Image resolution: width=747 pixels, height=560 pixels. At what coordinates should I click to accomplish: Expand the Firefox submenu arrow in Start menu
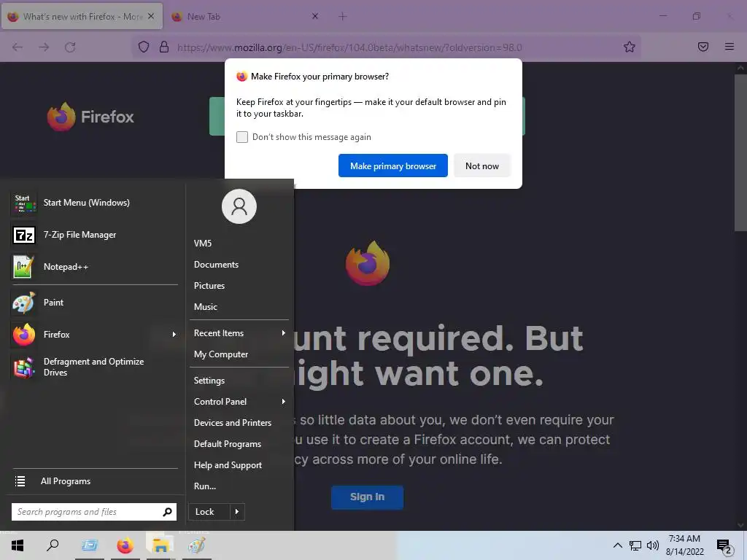[x=174, y=334]
